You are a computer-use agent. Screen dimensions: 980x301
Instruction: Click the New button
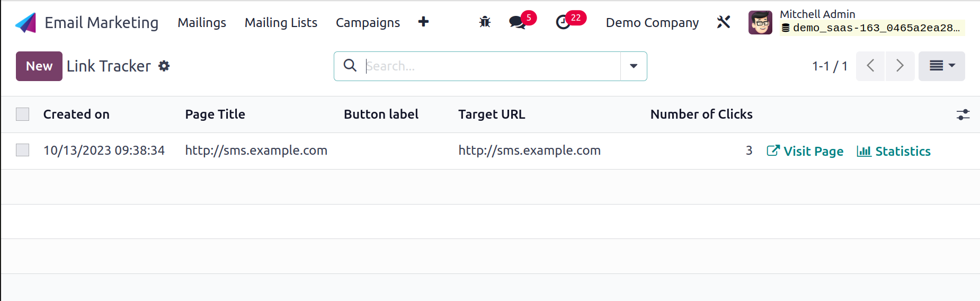pyautogui.click(x=39, y=66)
